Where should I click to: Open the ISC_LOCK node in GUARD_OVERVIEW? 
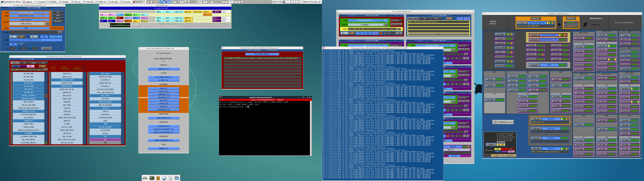pos(534,35)
